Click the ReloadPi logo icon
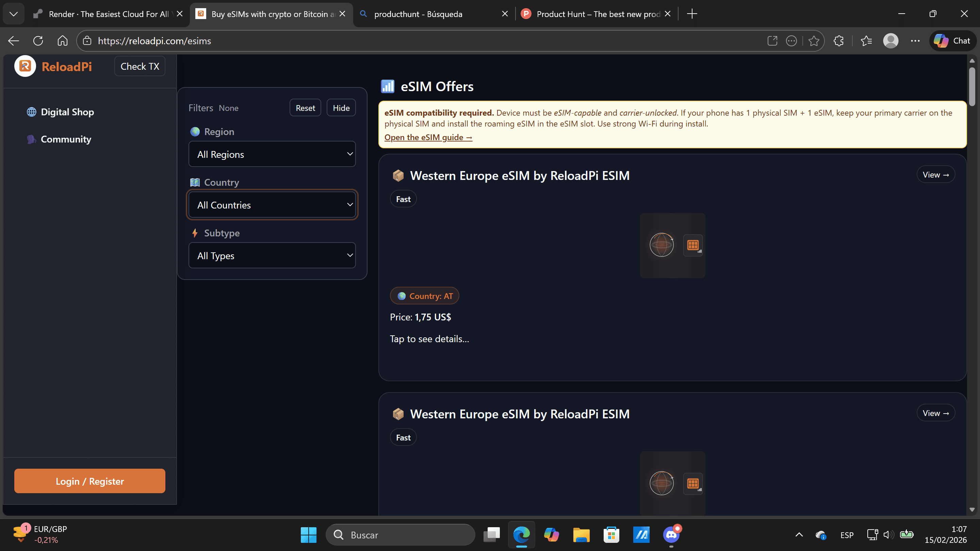The image size is (980, 551). 24,66
